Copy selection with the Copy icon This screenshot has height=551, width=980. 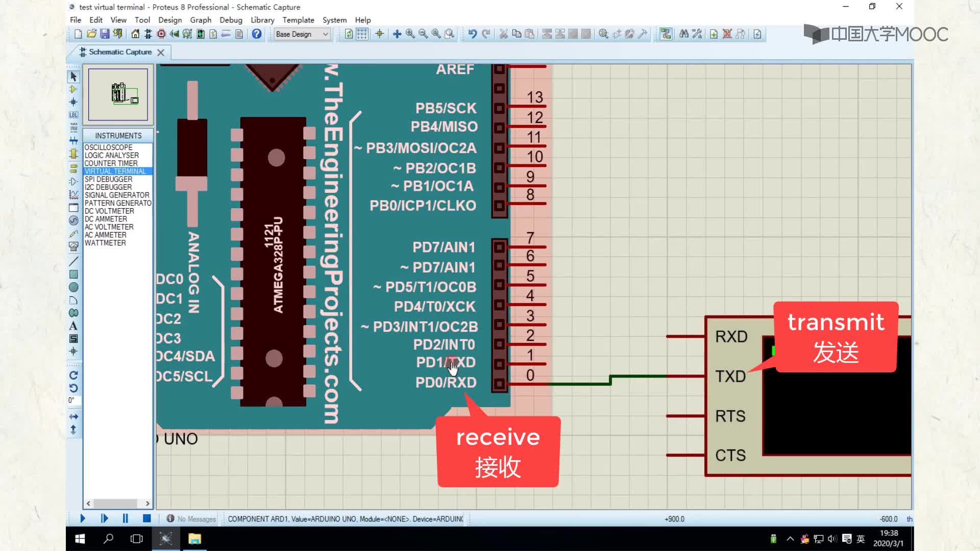(x=517, y=34)
